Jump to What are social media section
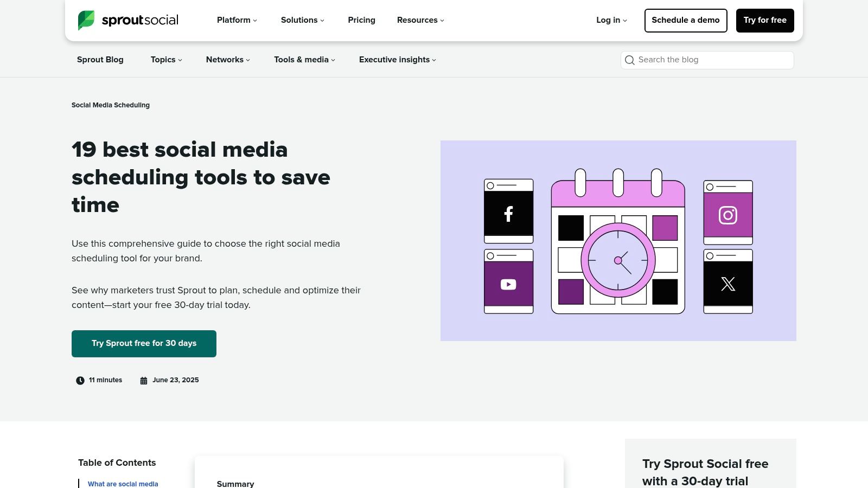This screenshot has width=868, height=488. (123, 484)
